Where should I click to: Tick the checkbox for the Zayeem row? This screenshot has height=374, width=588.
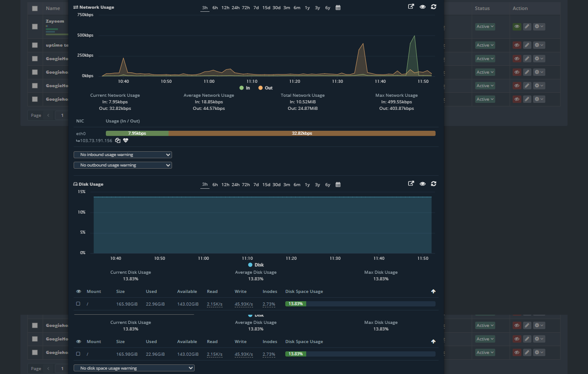click(x=35, y=27)
